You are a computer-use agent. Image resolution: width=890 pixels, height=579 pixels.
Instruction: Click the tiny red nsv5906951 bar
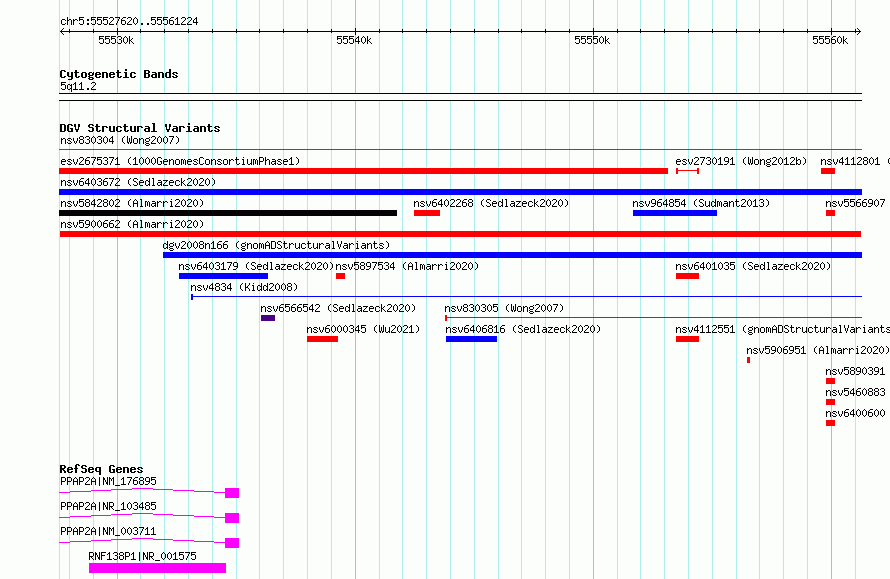(749, 360)
